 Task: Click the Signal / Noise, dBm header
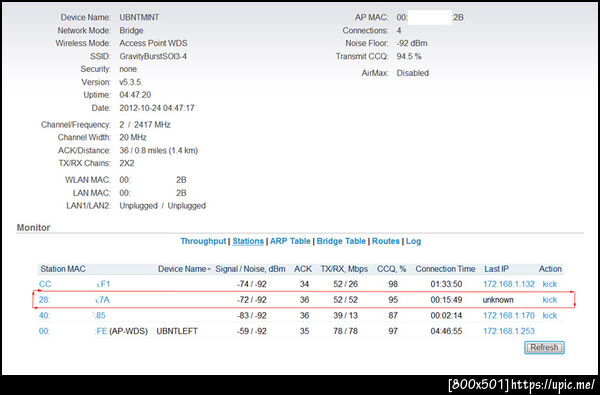point(250,269)
